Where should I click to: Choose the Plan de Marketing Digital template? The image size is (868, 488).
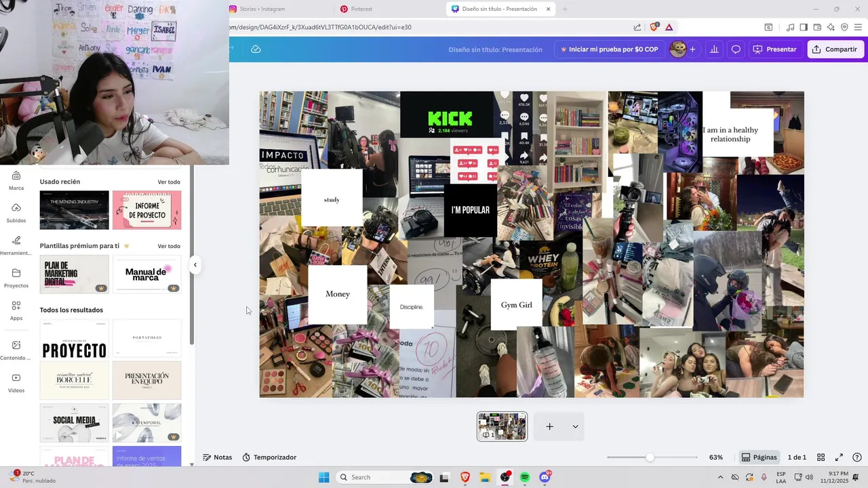tap(74, 274)
